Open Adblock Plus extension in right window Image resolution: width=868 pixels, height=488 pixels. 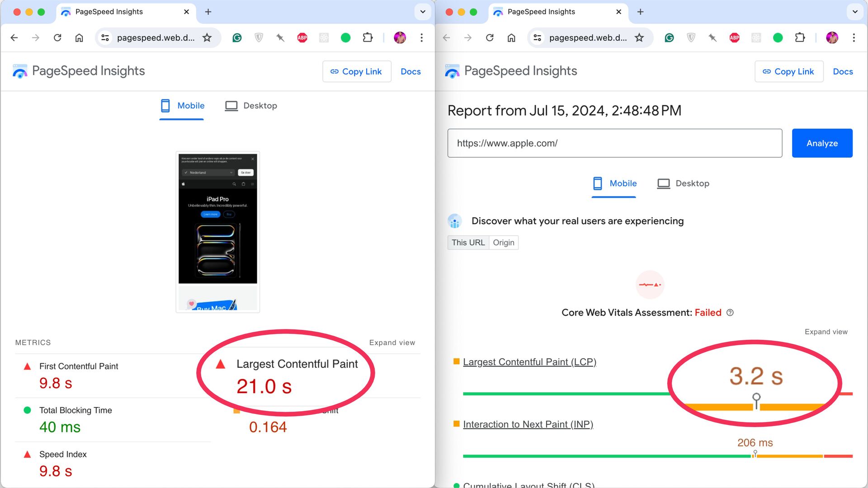[x=734, y=38]
